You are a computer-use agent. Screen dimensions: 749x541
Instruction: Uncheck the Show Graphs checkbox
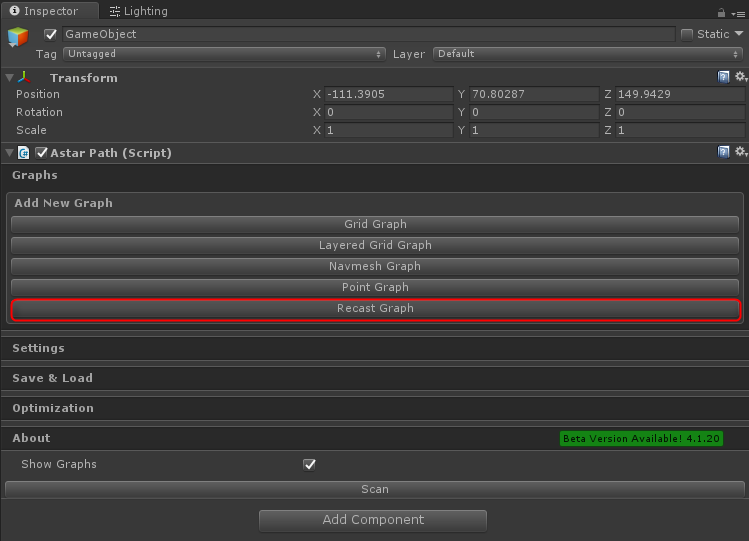point(309,464)
